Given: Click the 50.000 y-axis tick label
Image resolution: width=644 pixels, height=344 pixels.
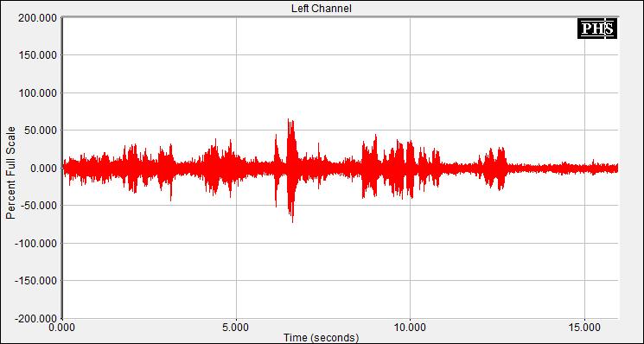Looking at the screenshot, I should [41, 131].
